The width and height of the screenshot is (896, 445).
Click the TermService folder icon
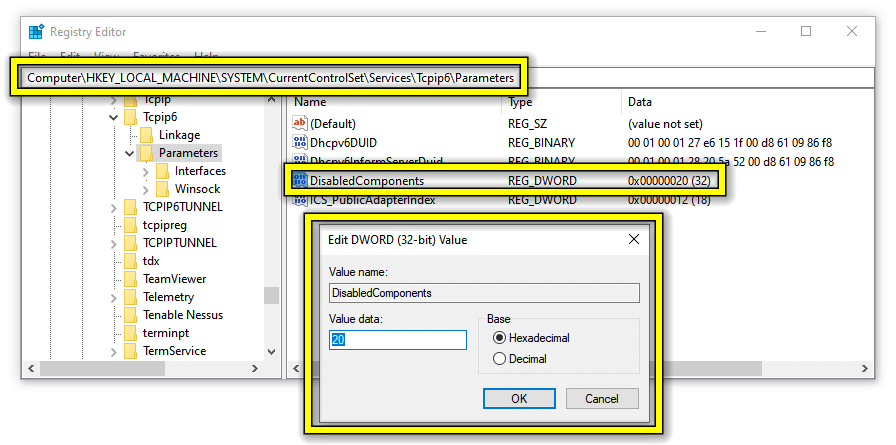[x=131, y=351]
